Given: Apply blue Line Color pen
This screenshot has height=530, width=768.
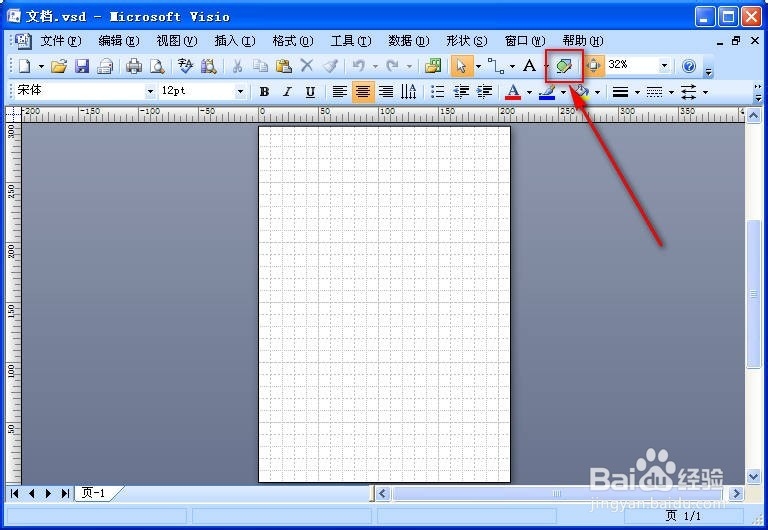Looking at the screenshot, I should coord(547,92).
